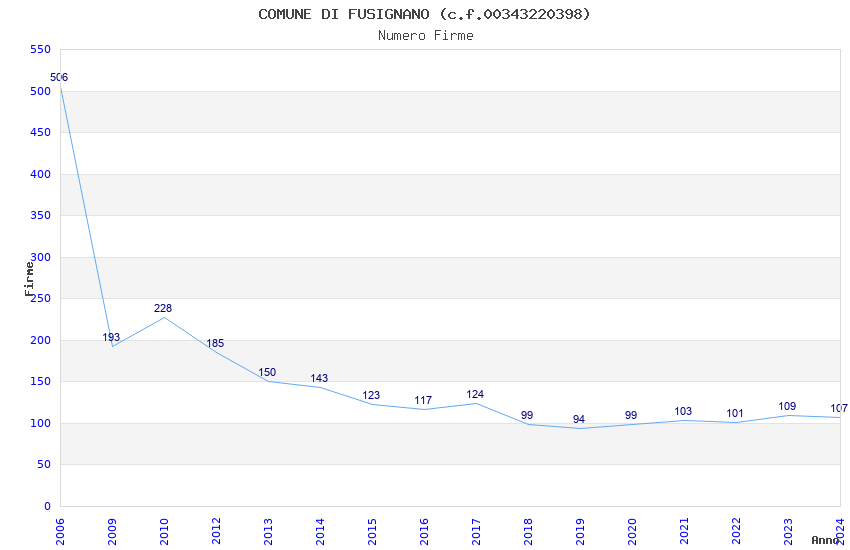Click the 500 y-axis value
The width and height of the screenshot is (850, 550).
(41, 92)
